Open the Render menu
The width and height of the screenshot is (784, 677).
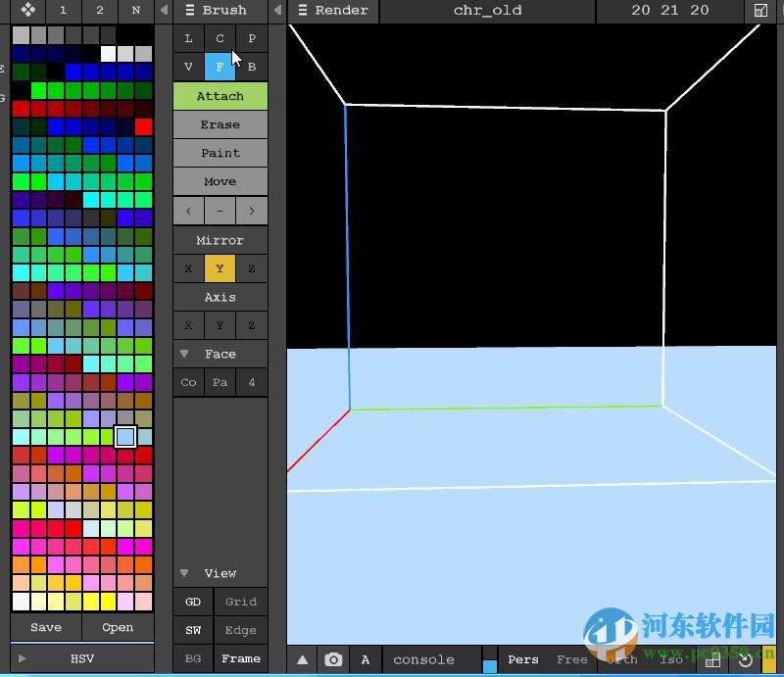334,11
